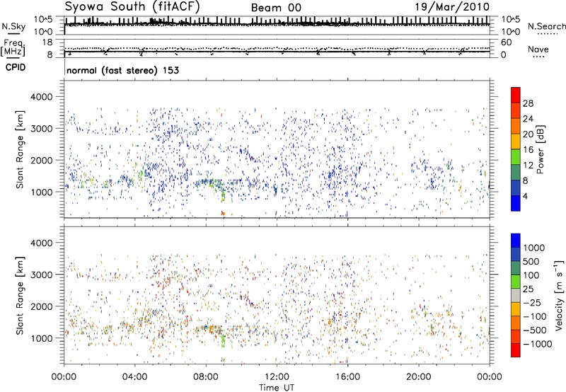The image size is (566, 392).
Task: Click the light green 12-16 Power swatch
Action: 516,157
